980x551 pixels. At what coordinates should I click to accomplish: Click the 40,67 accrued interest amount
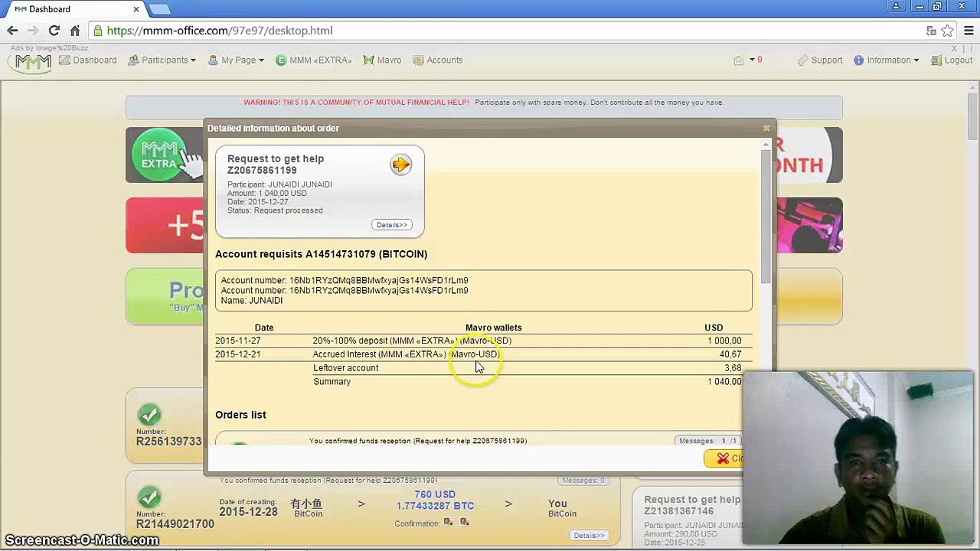click(x=730, y=354)
